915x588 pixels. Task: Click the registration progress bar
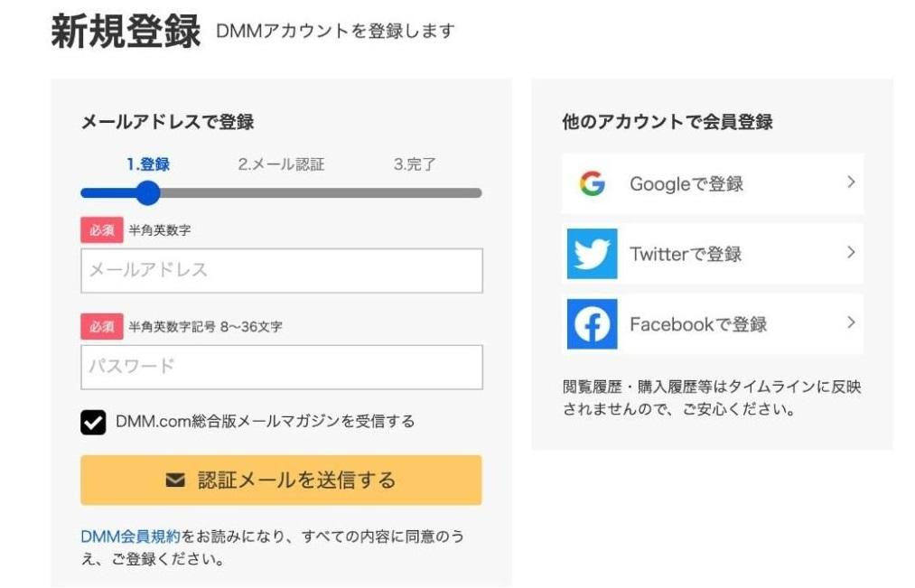[x=280, y=192]
